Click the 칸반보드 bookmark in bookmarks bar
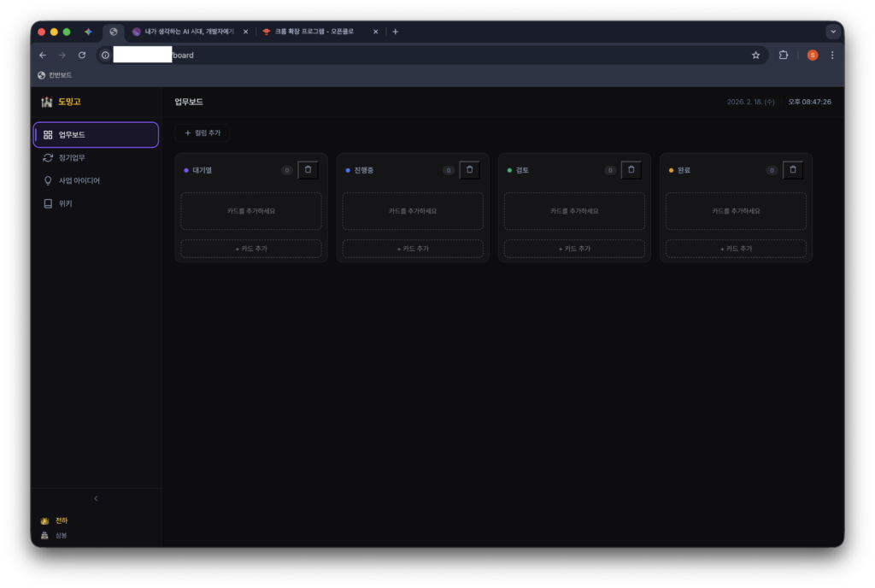The width and height of the screenshot is (875, 588). [x=55, y=75]
